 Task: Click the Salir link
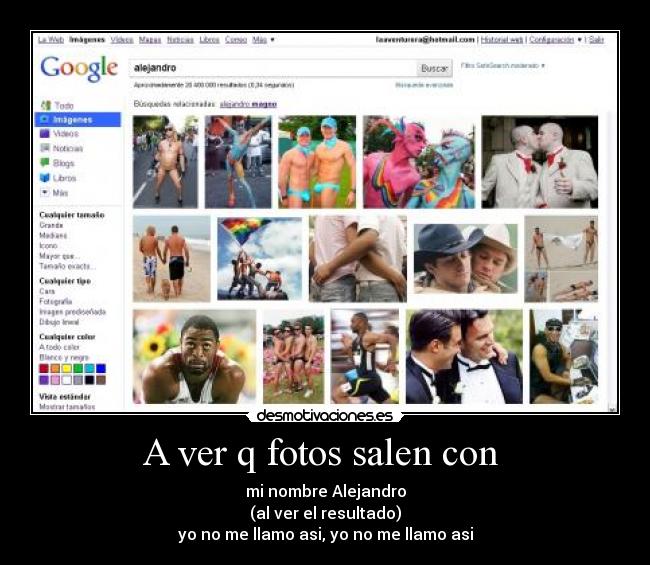tap(596, 40)
